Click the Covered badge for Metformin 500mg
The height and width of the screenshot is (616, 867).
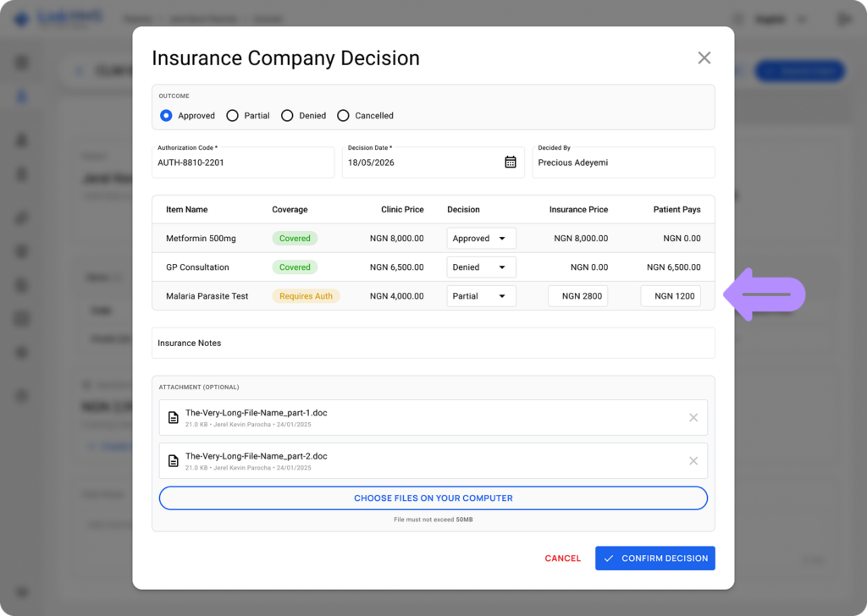295,238
